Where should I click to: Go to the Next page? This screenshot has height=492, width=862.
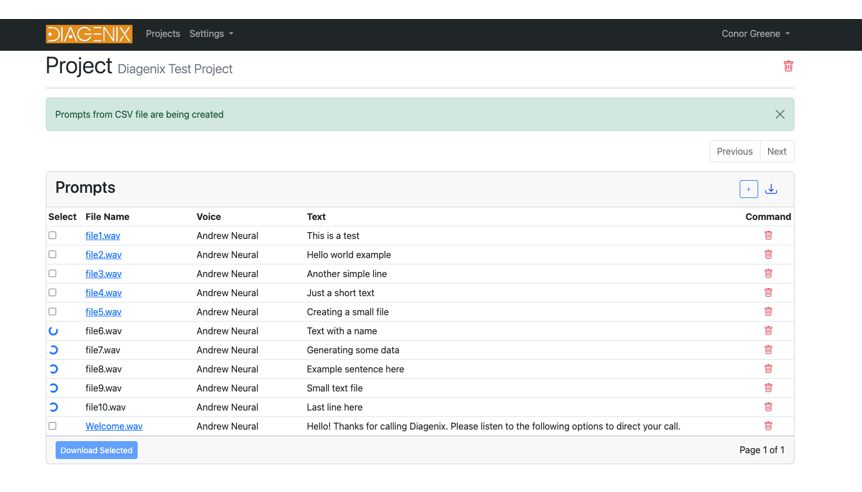click(x=777, y=151)
